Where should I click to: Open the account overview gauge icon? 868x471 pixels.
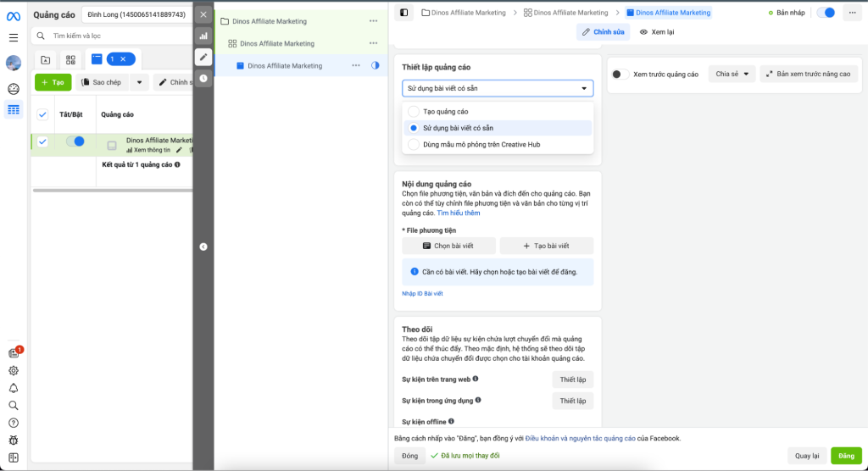tap(14, 89)
